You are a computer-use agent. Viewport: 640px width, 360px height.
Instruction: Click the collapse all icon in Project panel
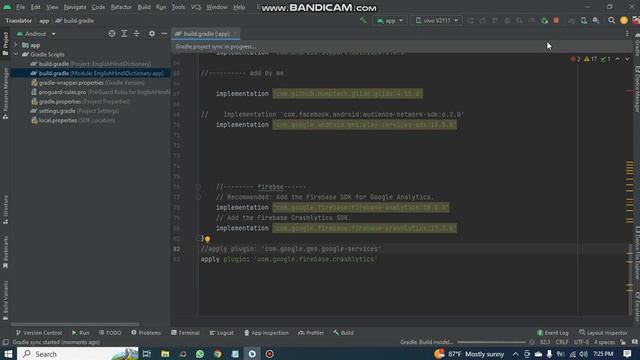pos(136,34)
